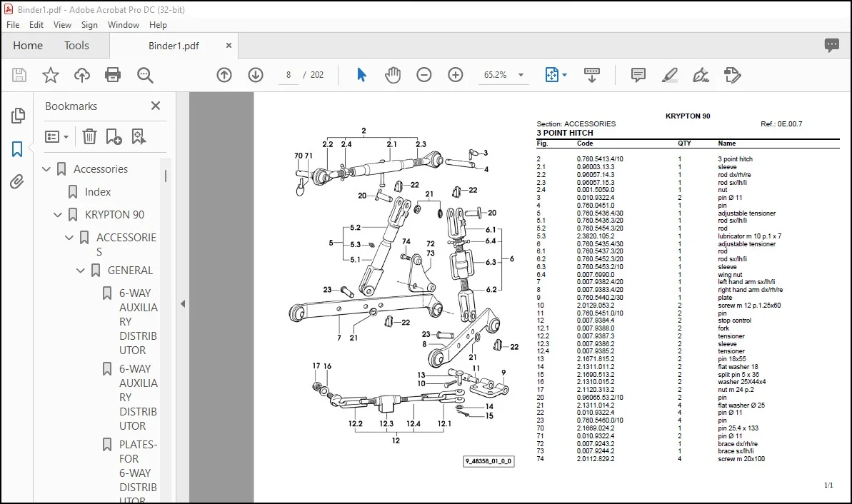Zoom in with the plus icon

[x=456, y=75]
